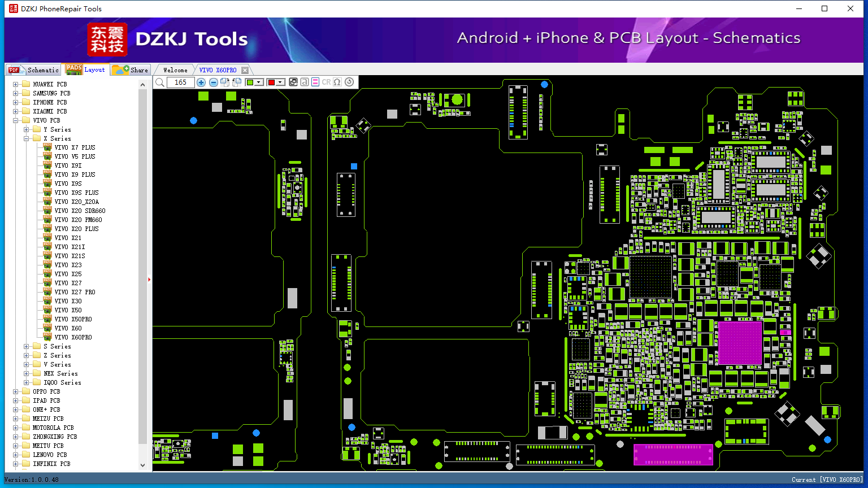
Task: Expand the XIAOMI PCB tree node
Action: (15, 111)
